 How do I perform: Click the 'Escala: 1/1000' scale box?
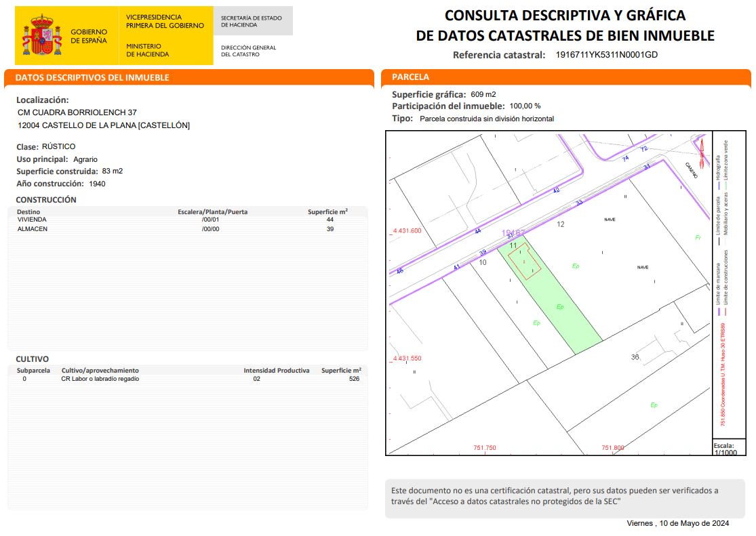tap(725, 449)
